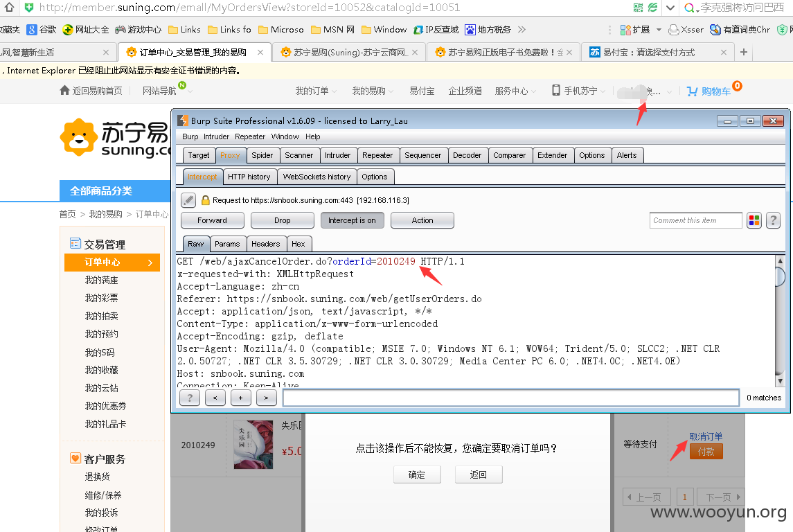Open new browser tab plus button
793x532 pixels.
coord(743,52)
